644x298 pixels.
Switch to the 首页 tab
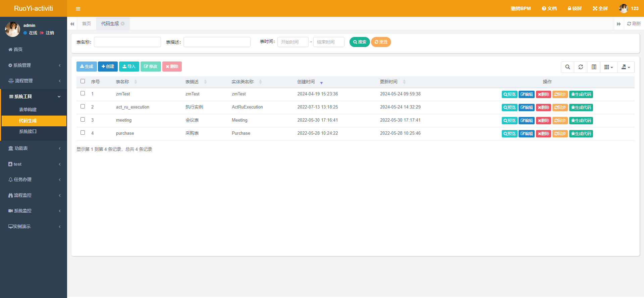(x=87, y=24)
